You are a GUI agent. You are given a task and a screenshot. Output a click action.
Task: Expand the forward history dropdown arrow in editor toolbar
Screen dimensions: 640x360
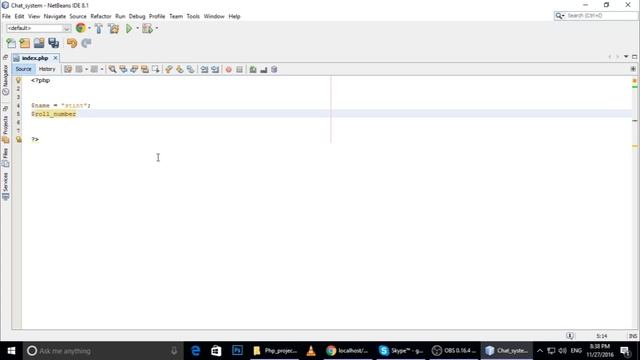click(102, 69)
